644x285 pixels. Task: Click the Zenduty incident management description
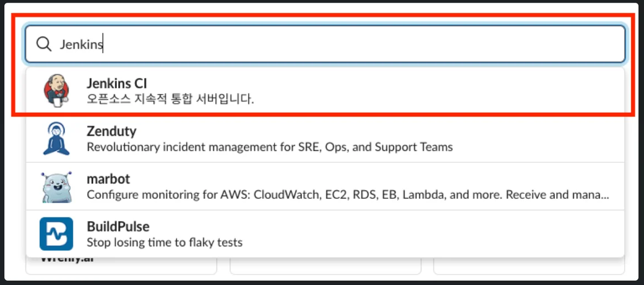click(x=270, y=147)
